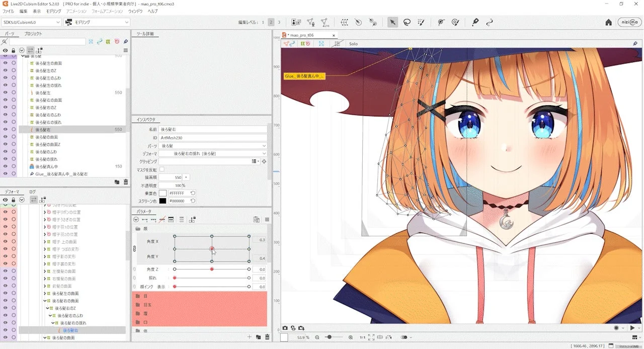
Task: Click the Home icon in the top right
Action: pyautogui.click(x=608, y=22)
